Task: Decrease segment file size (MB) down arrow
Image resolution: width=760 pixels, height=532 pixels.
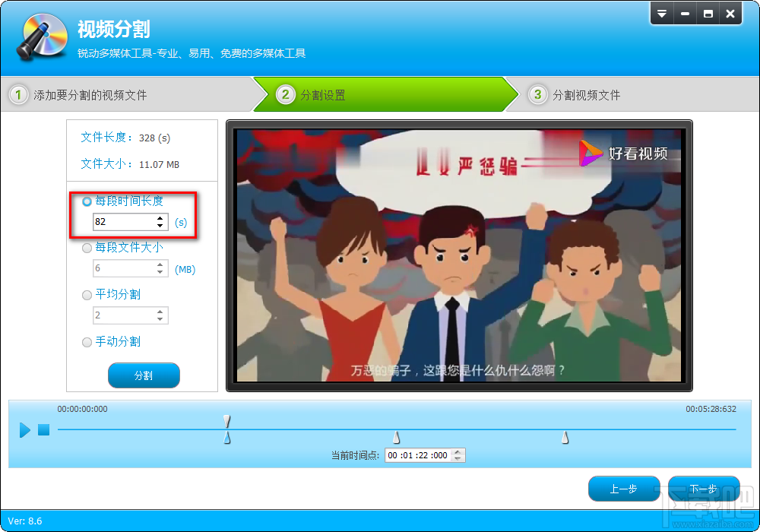Action: click(160, 272)
